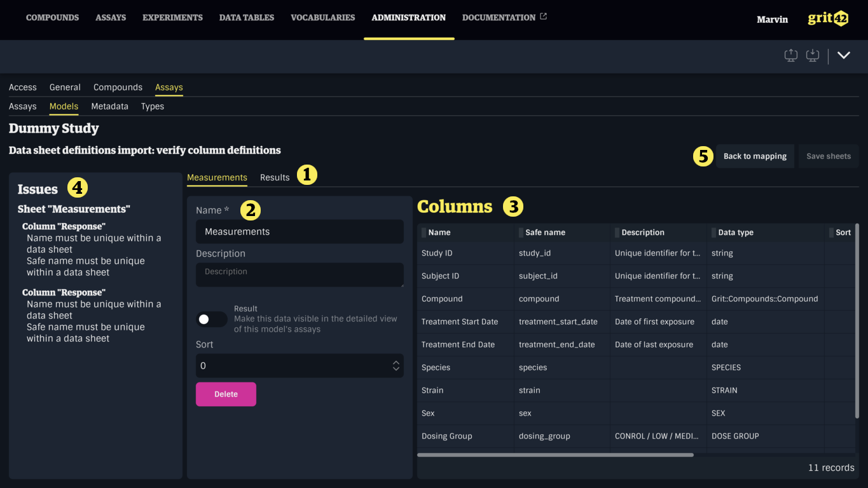The image size is (868, 488).
Task: Enable the Result visibility toggle
Action: tap(212, 319)
